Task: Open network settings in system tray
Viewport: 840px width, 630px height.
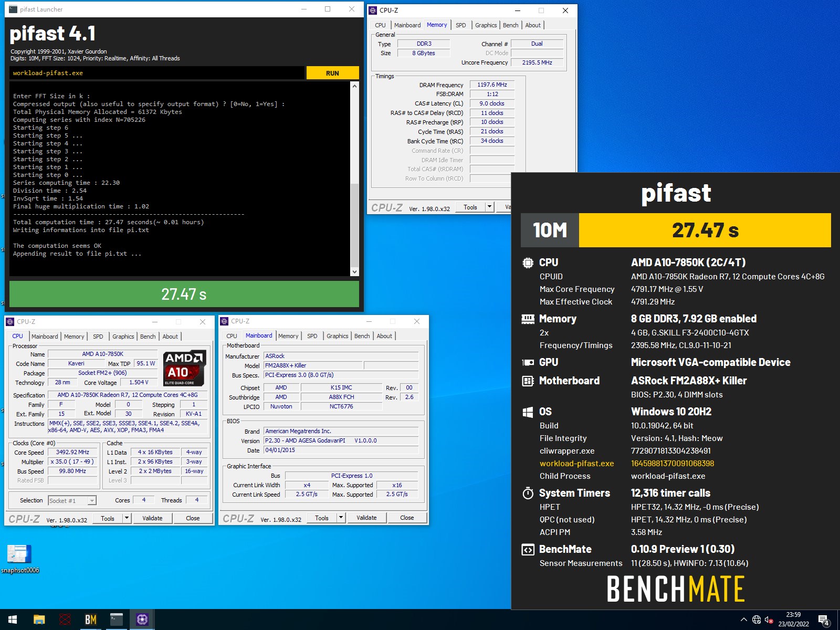Action: 757,619
